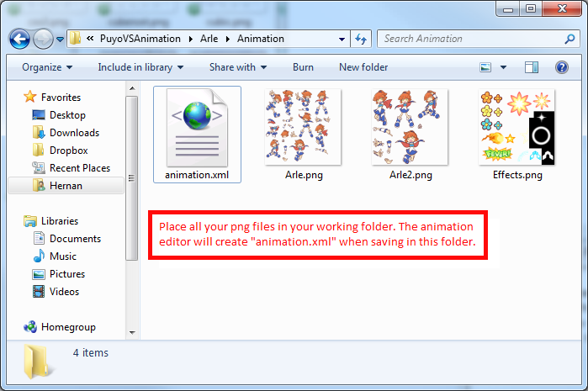Open Include in library menu
The height and width of the screenshot is (391, 588).
click(140, 67)
